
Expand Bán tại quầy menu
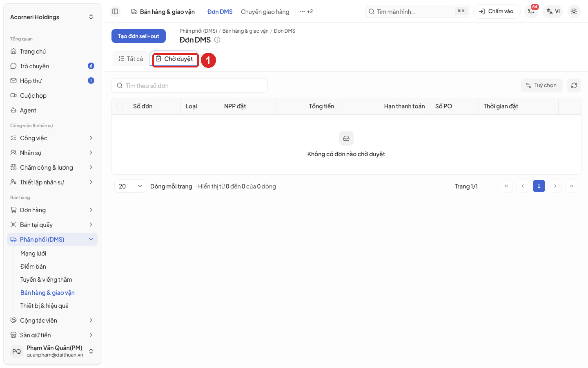(x=52, y=225)
